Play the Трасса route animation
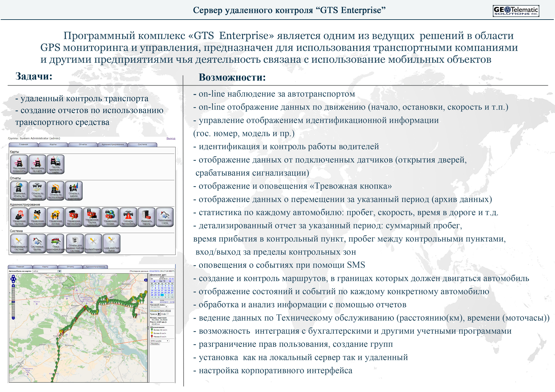 pyautogui.click(x=159, y=314)
